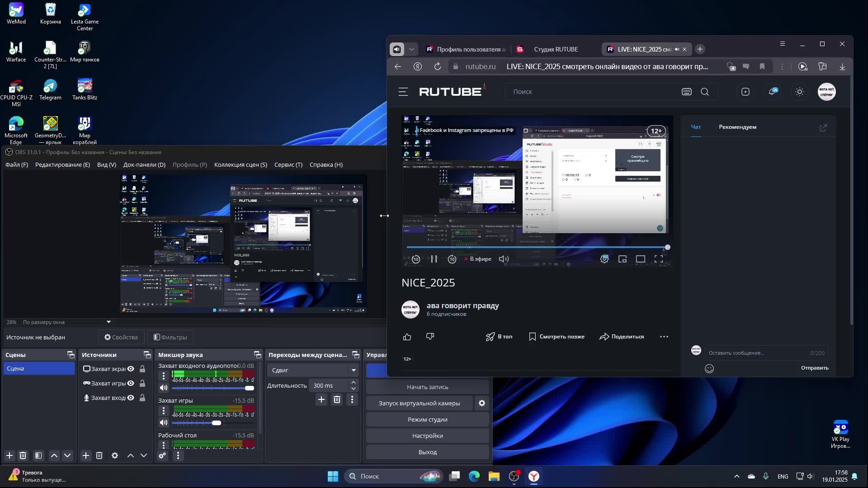
Task: Move source down with arrow in Sources panel
Action: click(144, 455)
